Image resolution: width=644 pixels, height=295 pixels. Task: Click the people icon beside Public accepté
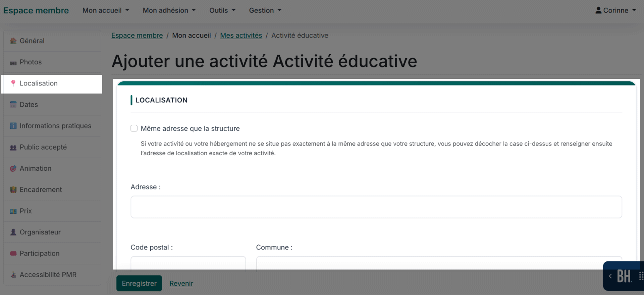tap(13, 147)
